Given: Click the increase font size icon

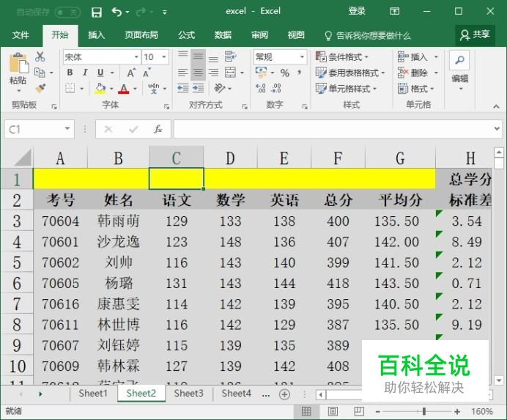Looking at the screenshot, I should coord(131,73).
